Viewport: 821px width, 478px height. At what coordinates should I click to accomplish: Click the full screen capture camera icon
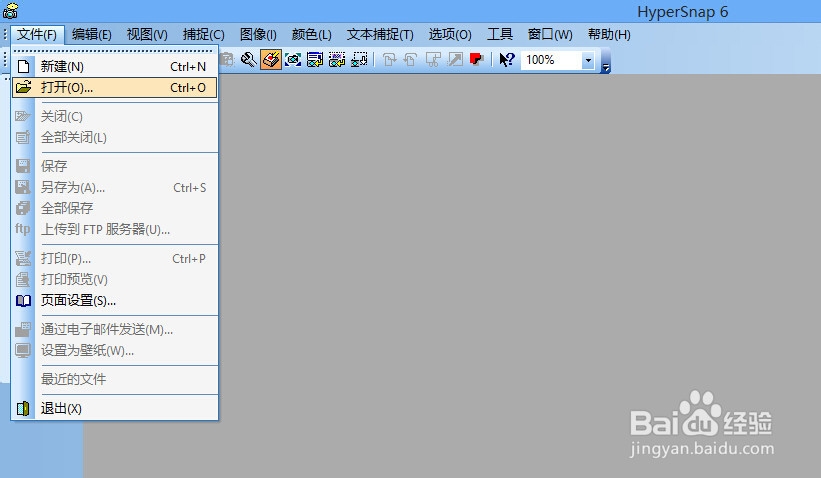[x=293, y=60]
